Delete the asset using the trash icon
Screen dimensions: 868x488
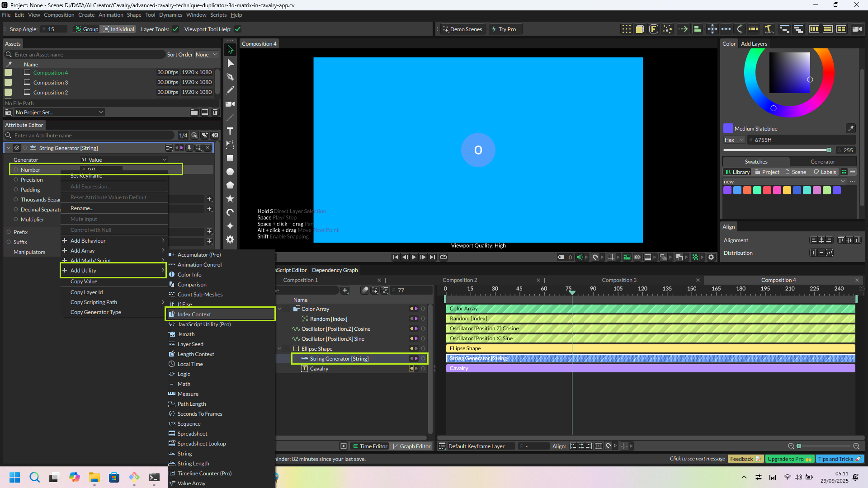click(x=215, y=112)
